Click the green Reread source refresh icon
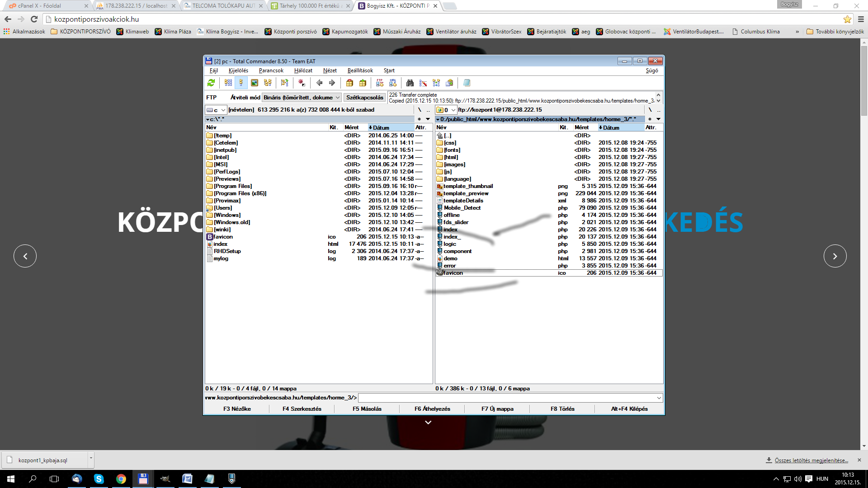 (211, 83)
